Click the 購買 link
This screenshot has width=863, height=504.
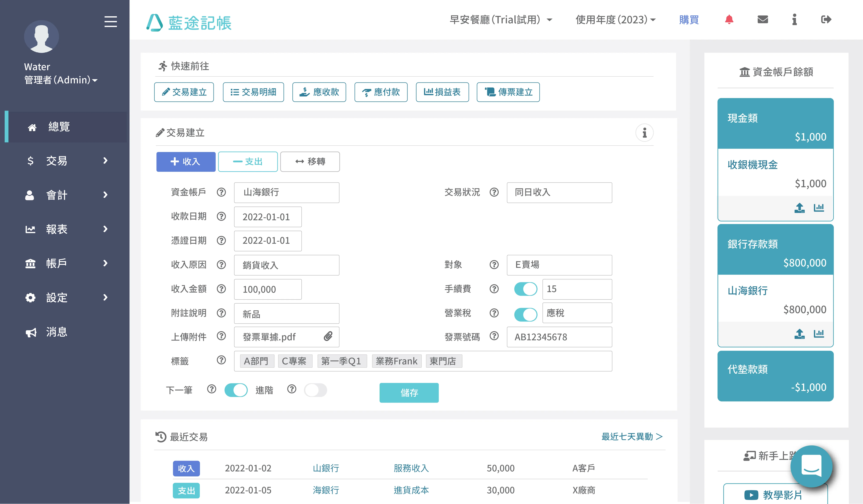(689, 20)
